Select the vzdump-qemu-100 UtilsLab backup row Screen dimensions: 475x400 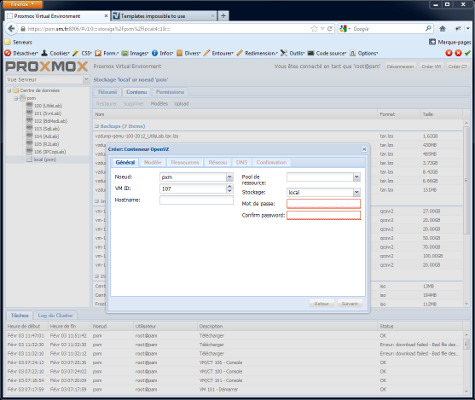coord(278,136)
